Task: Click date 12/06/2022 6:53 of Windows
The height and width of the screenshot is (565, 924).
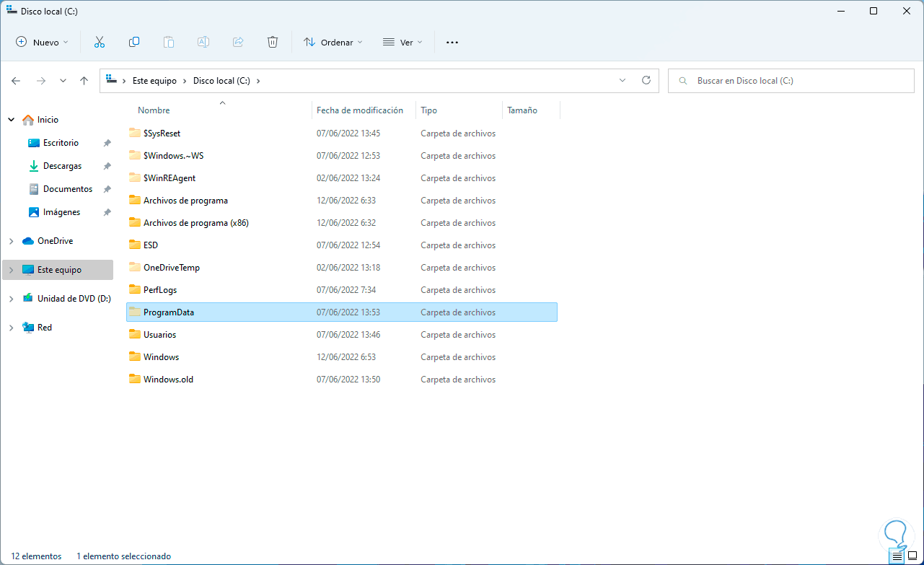Action: click(346, 356)
